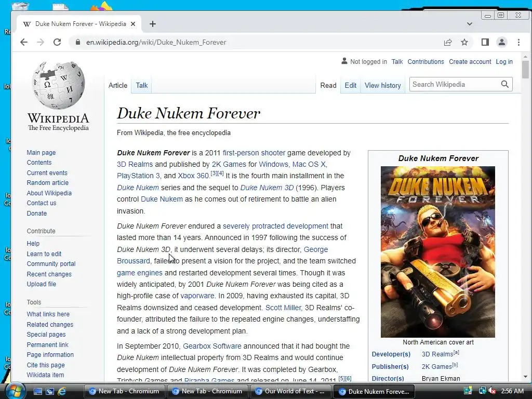Switch to first New Tab - Chromium taskbar button
532x399 pixels.
[x=124, y=391]
